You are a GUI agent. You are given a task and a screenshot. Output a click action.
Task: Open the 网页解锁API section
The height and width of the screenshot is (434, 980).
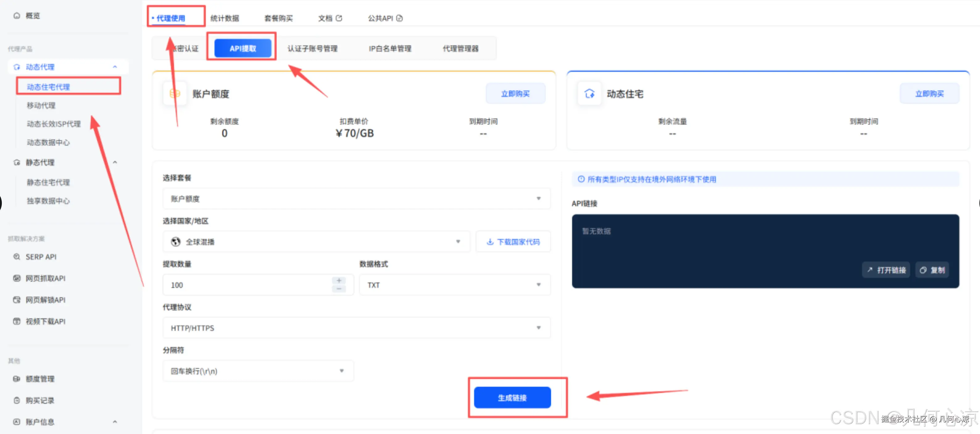pyautogui.click(x=46, y=300)
